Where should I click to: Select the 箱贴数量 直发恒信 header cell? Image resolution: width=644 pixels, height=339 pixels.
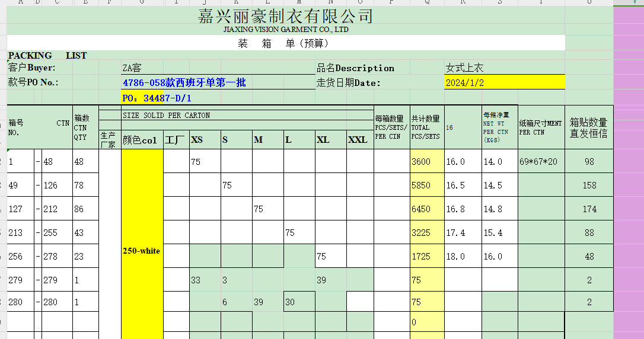point(588,128)
